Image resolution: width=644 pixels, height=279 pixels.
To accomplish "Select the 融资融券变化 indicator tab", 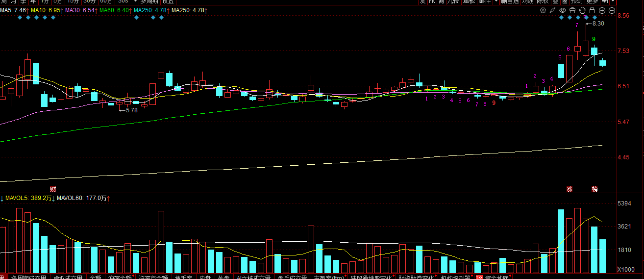I will (x=417, y=277).
